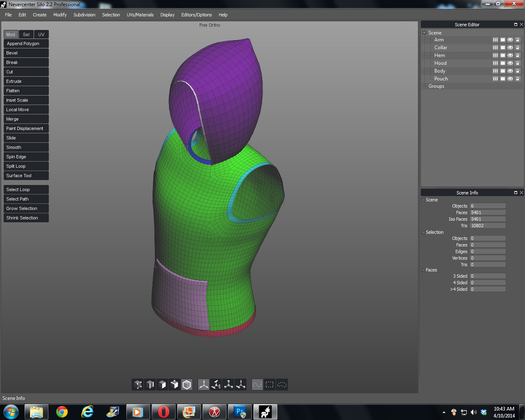Choose lasso selection style icon
Screen dimensions: 525x420
pyautogui.click(x=282, y=385)
